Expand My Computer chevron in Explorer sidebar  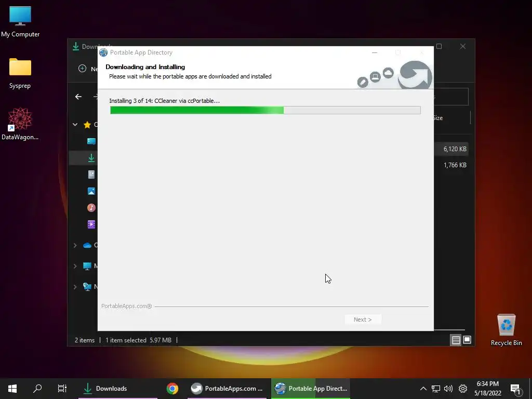(75, 267)
